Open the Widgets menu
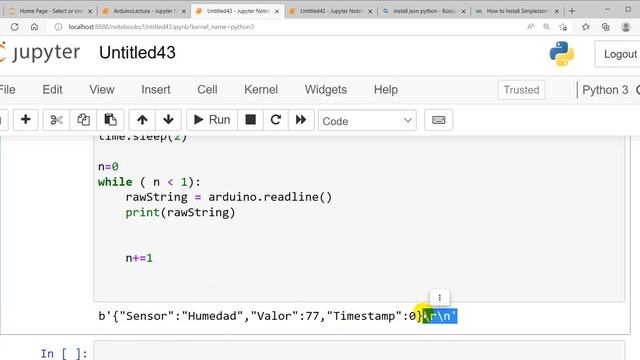Viewport: 640px width, 360px height. coord(326,89)
